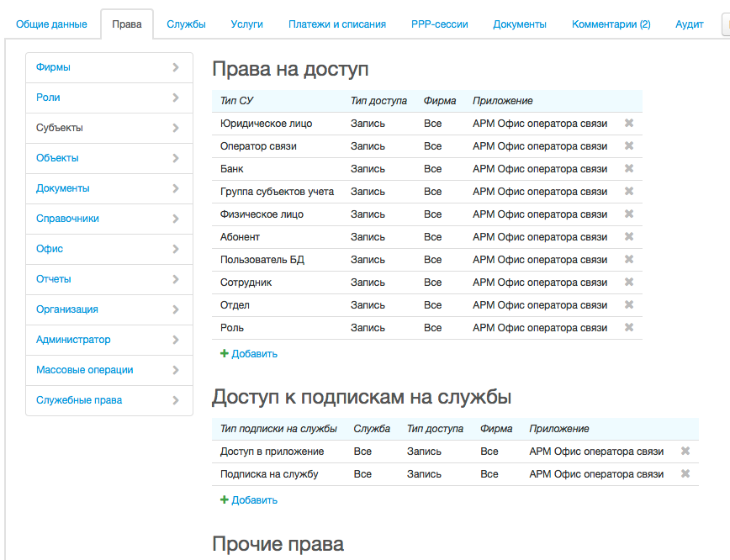Remove the Доступ в приложение subscription row
Image resolution: width=730 pixels, height=560 pixels.
pyautogui.click(x=685, y=452)
